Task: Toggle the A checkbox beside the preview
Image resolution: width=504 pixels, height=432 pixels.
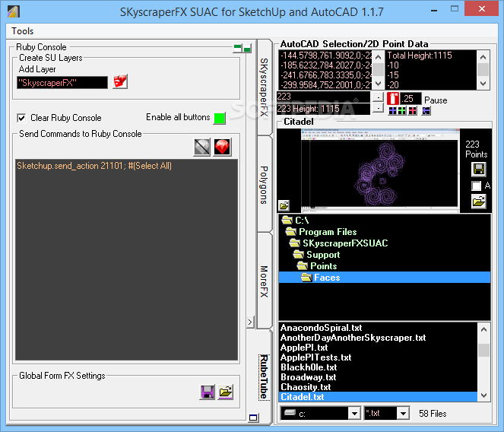Action: click(x=476, y=186)
